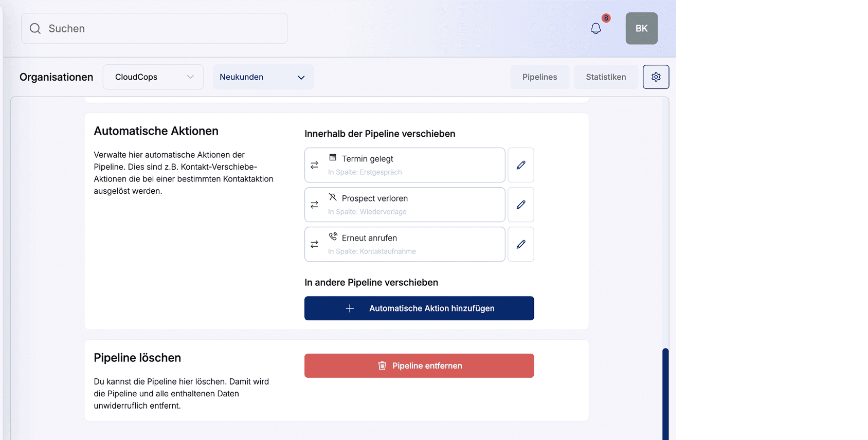Switch to the Pipelines tab
The width and height of the screenshot is (868, 440).
(539, 77)
